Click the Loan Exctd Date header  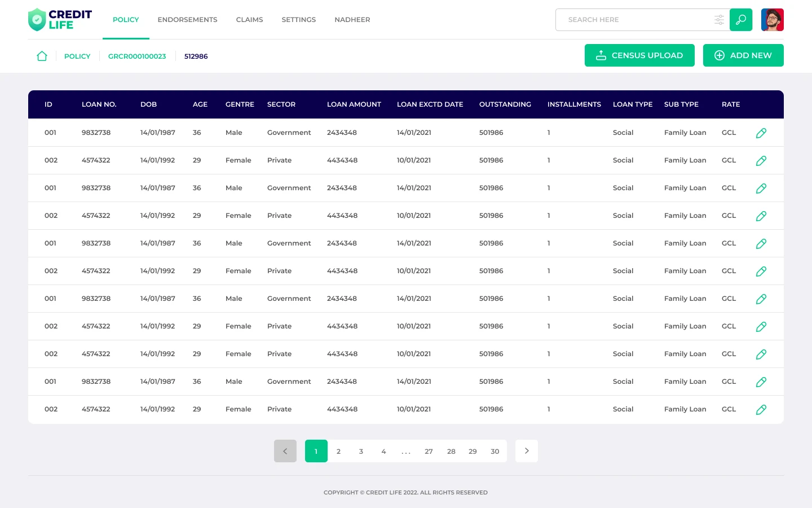pyautogui.click(x=430, y=104)
